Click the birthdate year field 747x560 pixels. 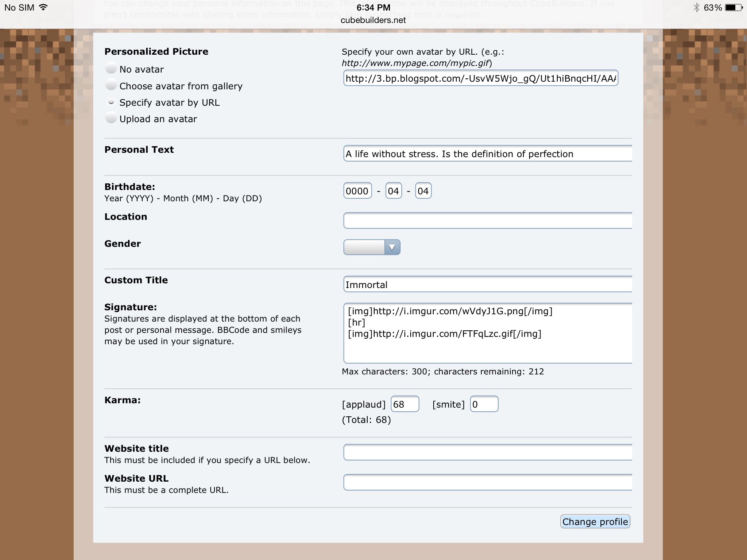click(357, 191)
